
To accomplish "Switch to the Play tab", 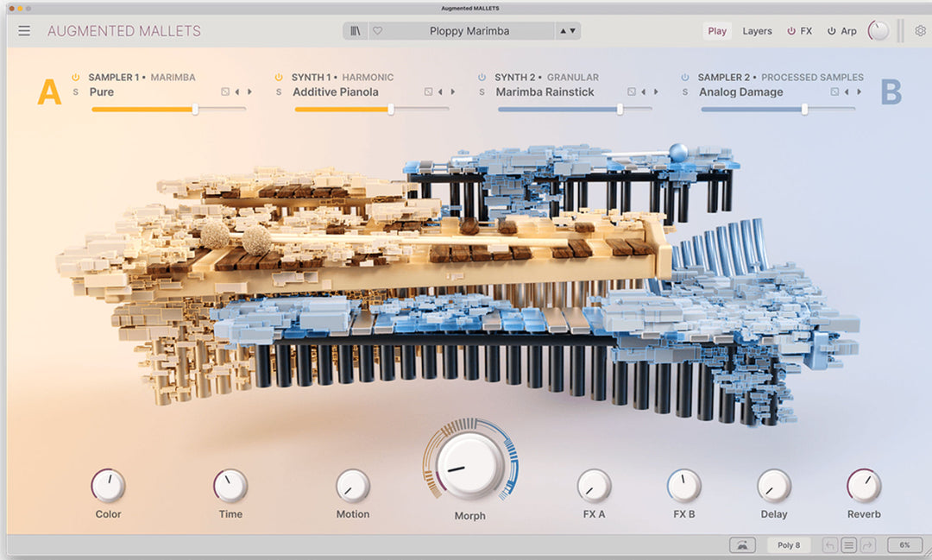I will point(717,31).
